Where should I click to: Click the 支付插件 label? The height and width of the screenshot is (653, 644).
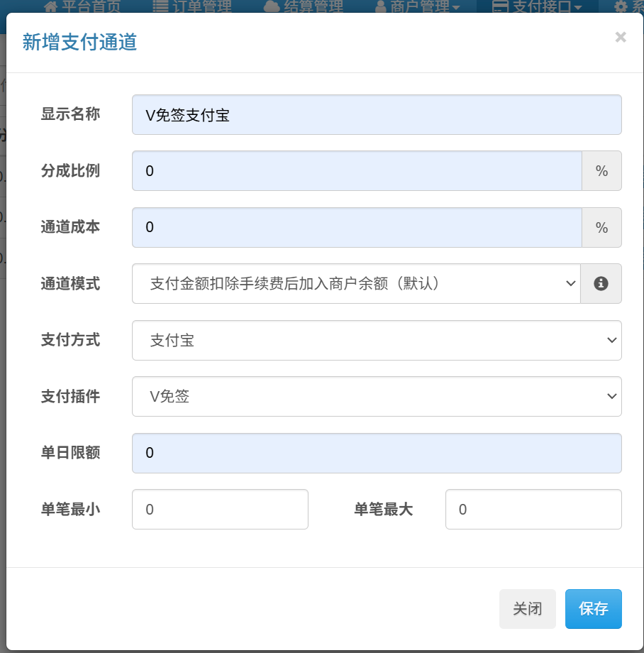click(70, 396)
